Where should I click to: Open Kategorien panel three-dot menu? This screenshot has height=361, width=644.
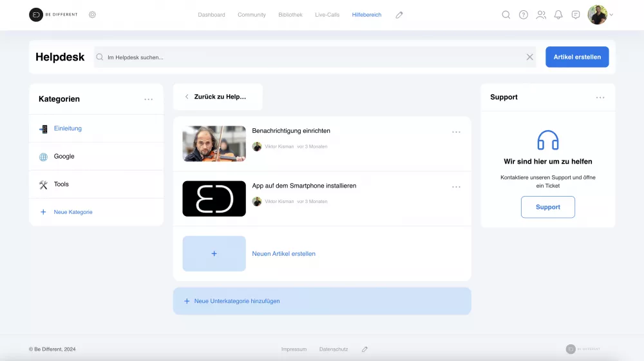coord(149,99)
